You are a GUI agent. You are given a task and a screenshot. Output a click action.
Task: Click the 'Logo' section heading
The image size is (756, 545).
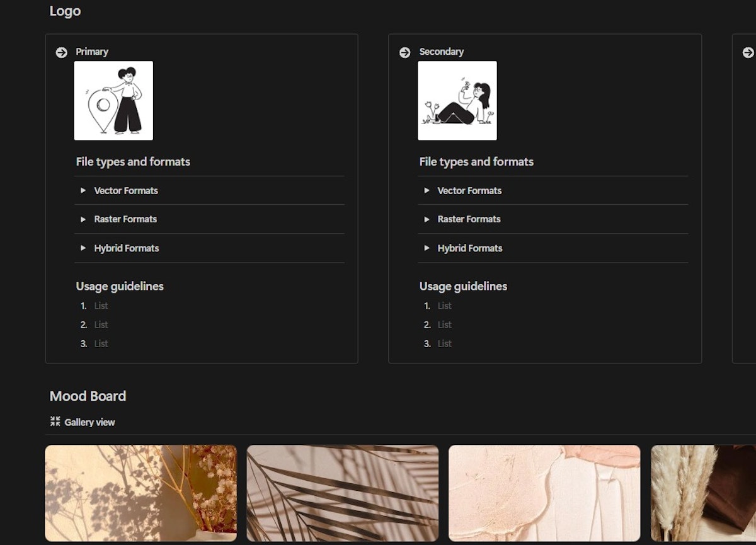click(65, 11)
